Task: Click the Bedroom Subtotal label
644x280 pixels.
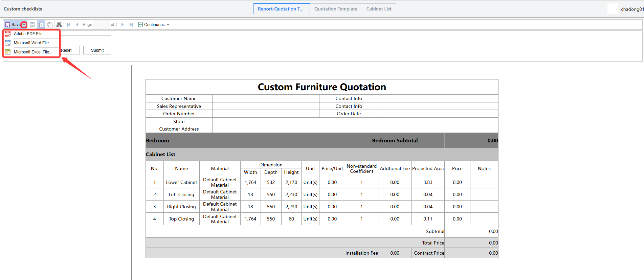Action: 395,140
